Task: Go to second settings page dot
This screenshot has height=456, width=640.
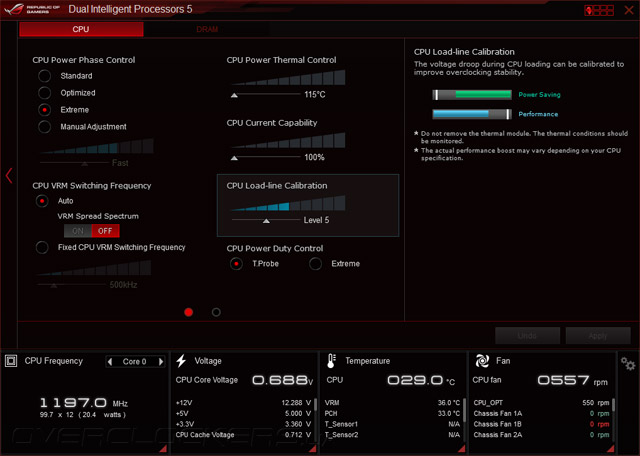Action: point(216,312)
